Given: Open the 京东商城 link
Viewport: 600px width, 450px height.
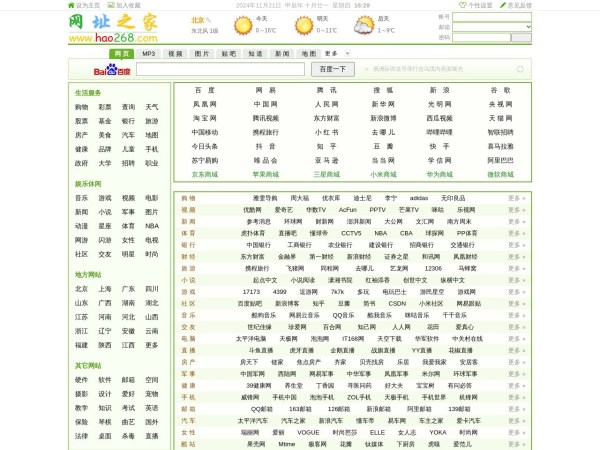Looking at the screenshot, I should click(204, 174).
